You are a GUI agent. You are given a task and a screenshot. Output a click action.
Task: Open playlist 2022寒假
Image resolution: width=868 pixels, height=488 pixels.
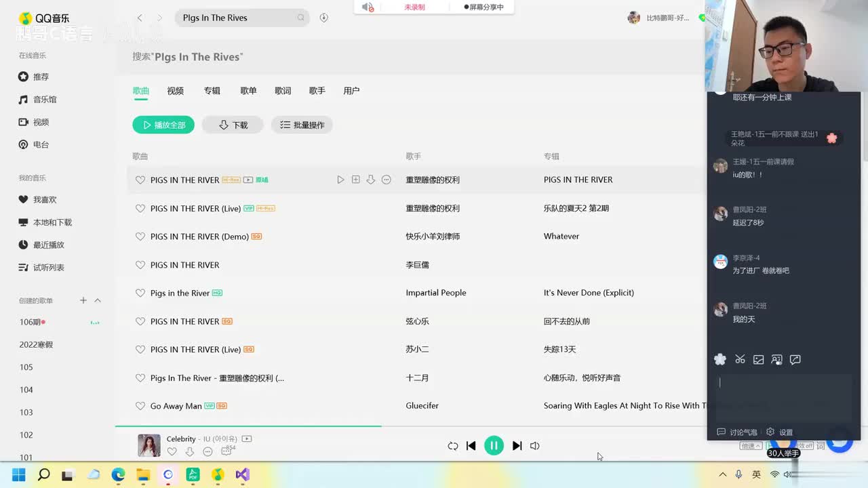[36, 344]
